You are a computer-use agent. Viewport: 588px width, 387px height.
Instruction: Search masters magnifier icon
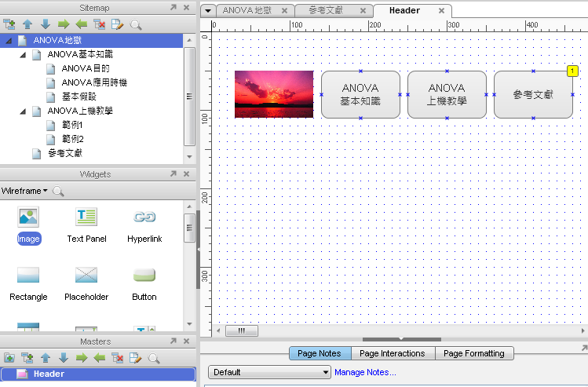coord(154,358)
